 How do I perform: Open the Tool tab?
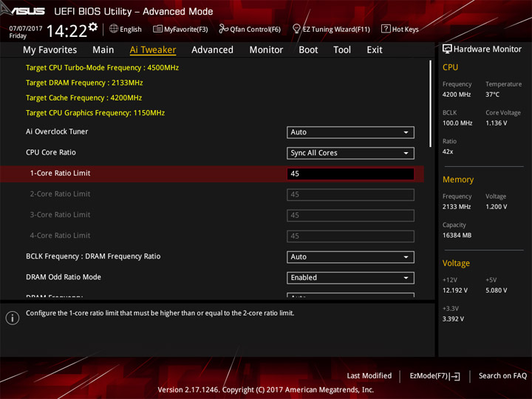[x=342, y=50]
